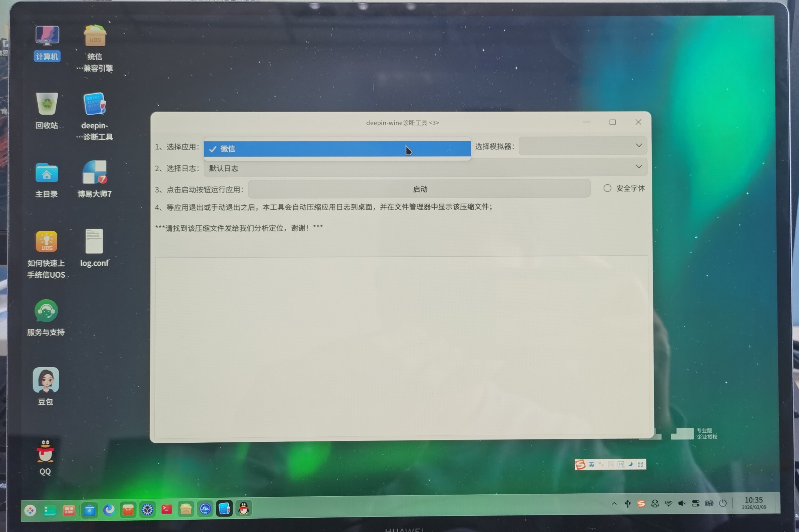Open the launcher icon in the dock
The image size is (799, 532).
coord(30,510)
